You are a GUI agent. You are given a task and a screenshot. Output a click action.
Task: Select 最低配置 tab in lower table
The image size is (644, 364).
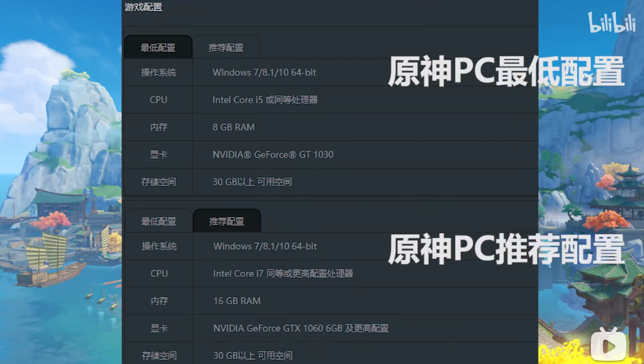pos(159,221)
